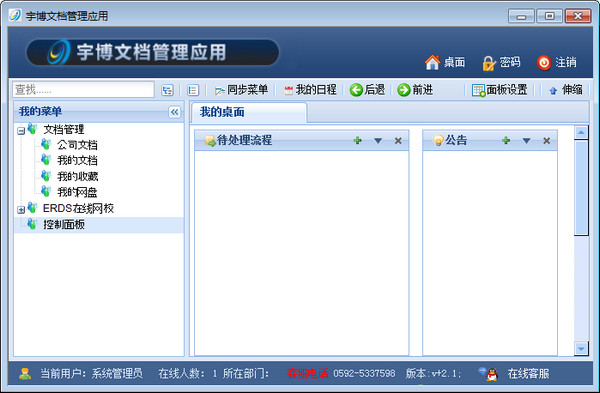
Task: Click the title bar application icon
Action: pyautogui.click(x=15, y=16)
